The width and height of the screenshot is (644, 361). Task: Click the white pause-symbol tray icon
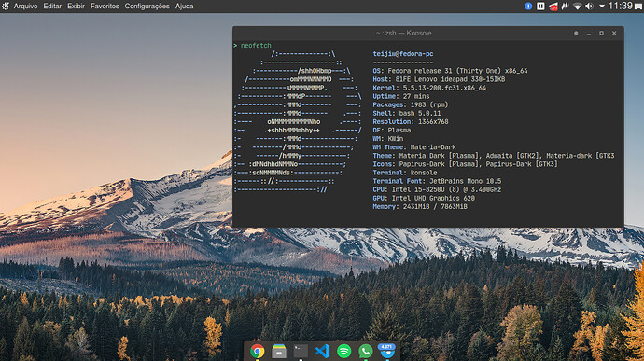pyautogui.click(x=540, y=7)
